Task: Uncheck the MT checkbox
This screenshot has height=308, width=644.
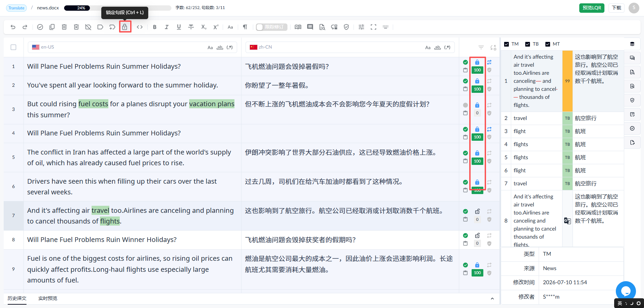Action: [548, 44]
